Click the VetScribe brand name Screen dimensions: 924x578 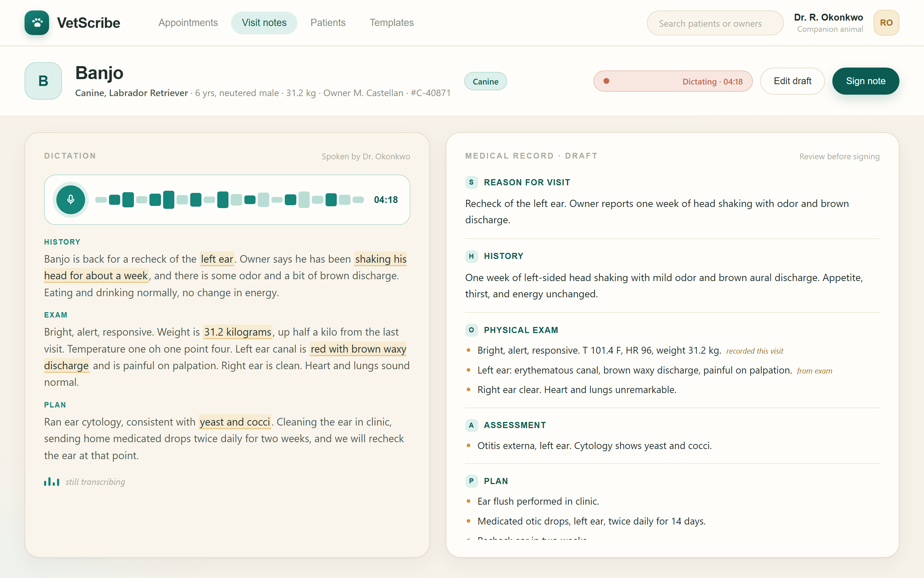pos(88,23)
